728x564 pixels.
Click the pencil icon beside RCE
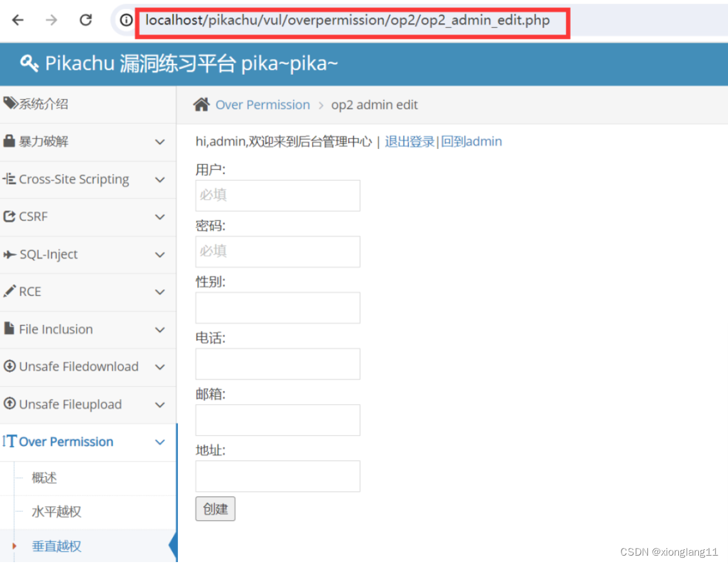coord(9,291)
